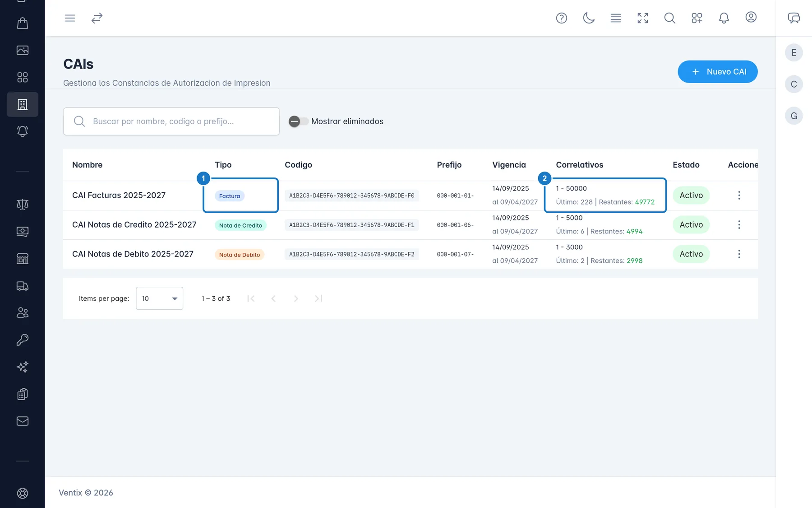
Task: Select the building icon in the sidebar
Action: [x=23, y=104]
